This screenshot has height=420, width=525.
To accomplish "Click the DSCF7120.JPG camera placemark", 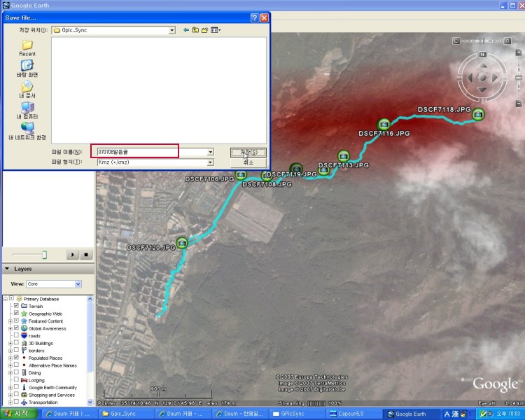I will click(x=182, y=242).
